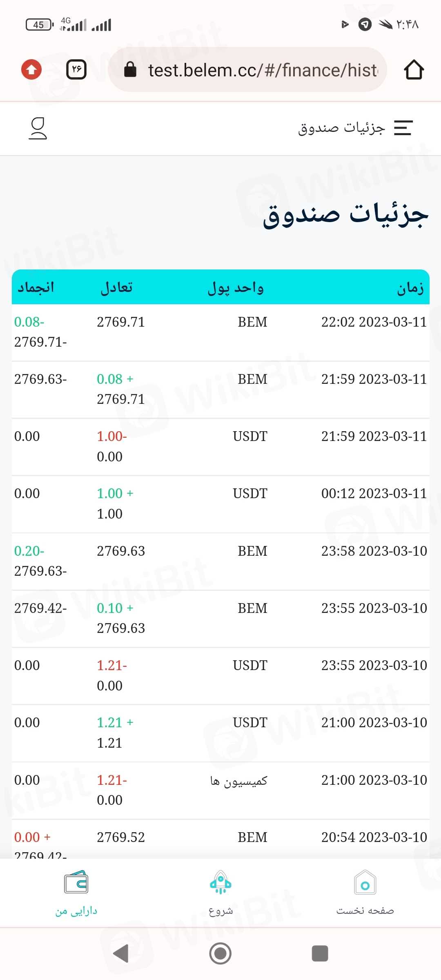Viewport: 441px width, 980px height.
Task: Tap the red upload arrow icon
Action: coord(31,69)
